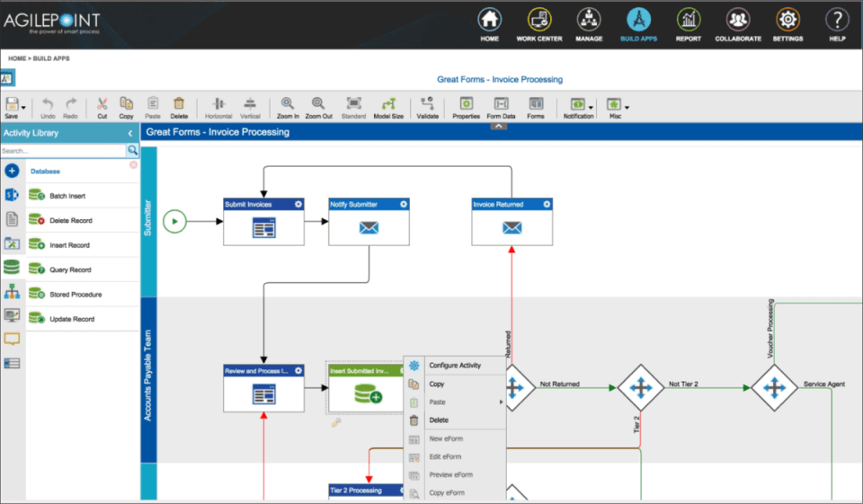Click the Cut scissors icon

click(102, 103)
